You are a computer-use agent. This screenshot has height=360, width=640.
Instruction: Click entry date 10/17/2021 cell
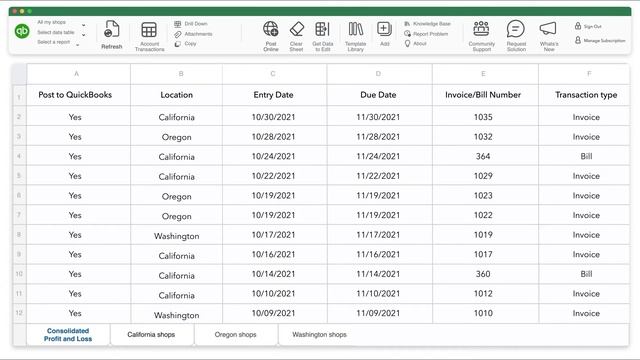(x=274, y=235)
